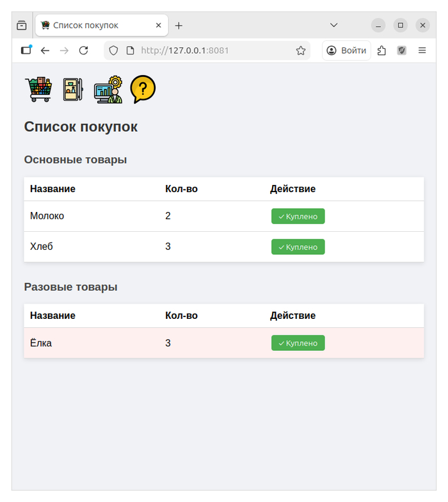Reload the current page
This screenshot has width=448, height=502.
click(x=83, y=51)
